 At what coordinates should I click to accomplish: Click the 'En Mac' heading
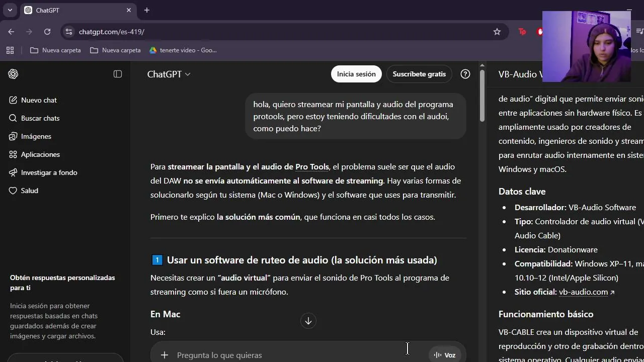165,314
